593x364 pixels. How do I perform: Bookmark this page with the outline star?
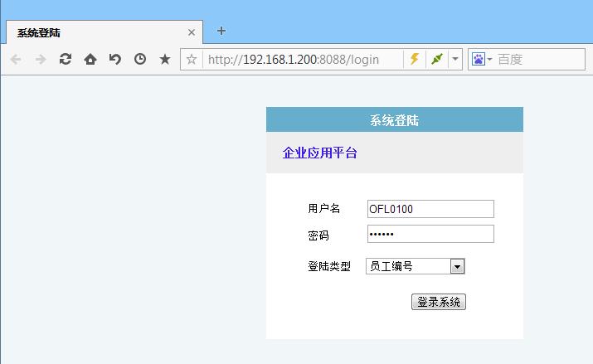192,60
